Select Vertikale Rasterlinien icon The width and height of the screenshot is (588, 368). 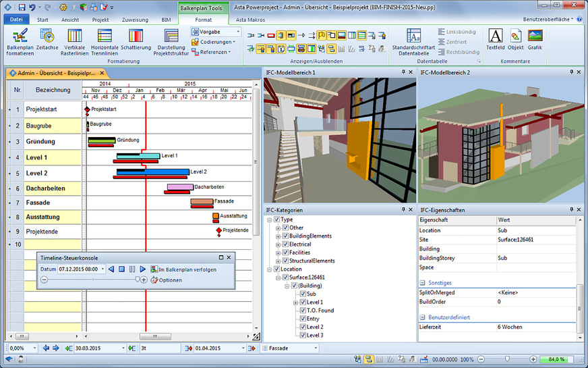click(75, 41)
